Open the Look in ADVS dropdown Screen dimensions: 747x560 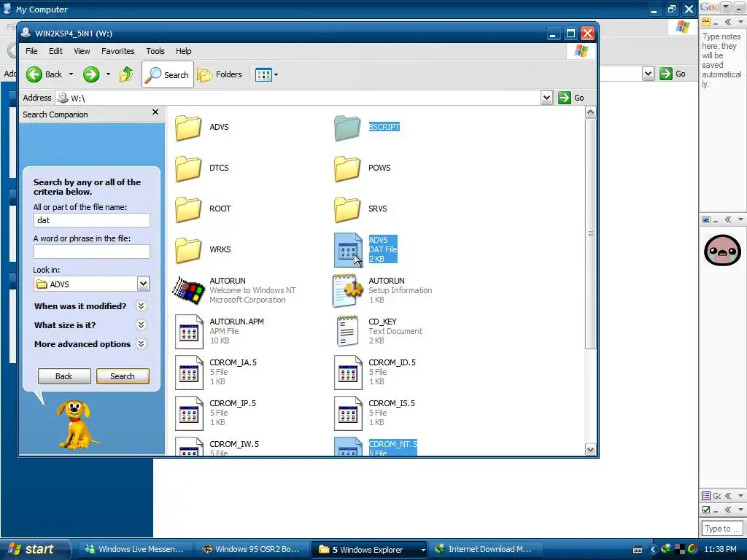(143, 284)
